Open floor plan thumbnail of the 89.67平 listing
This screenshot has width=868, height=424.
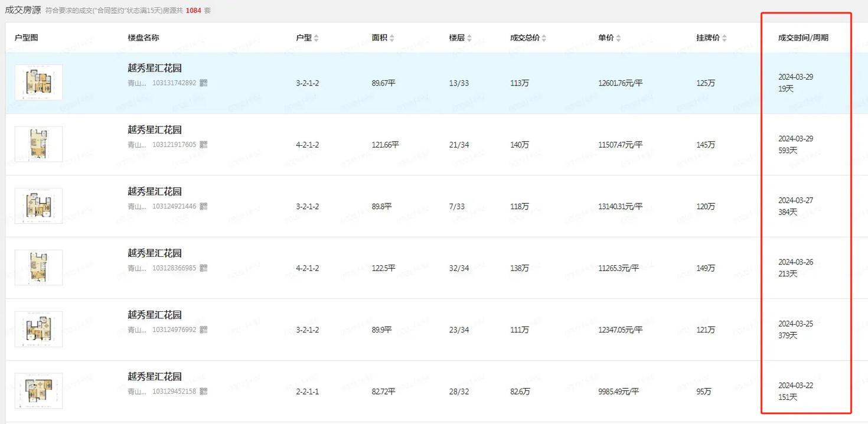pyautogui.click(x=38, y=83)
